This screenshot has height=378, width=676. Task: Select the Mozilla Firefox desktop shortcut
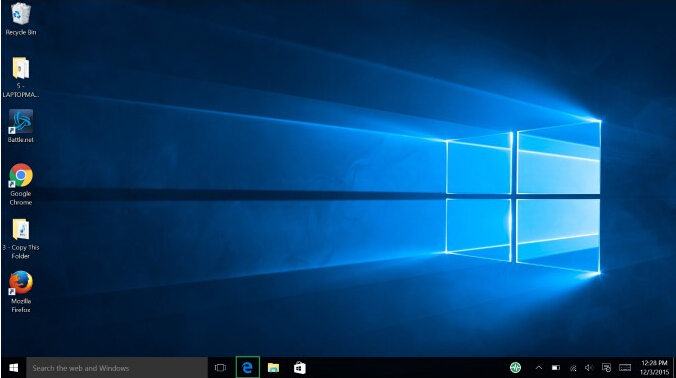click(20, 291)
